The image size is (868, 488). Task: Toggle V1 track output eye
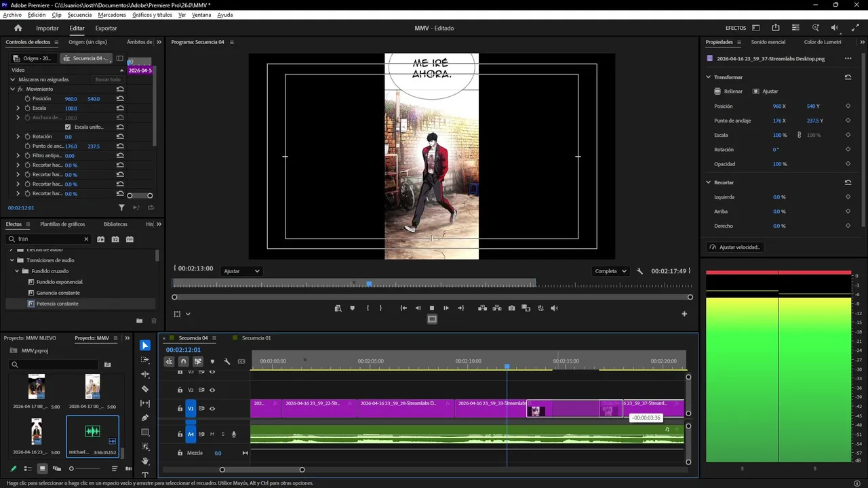point(212,408)
